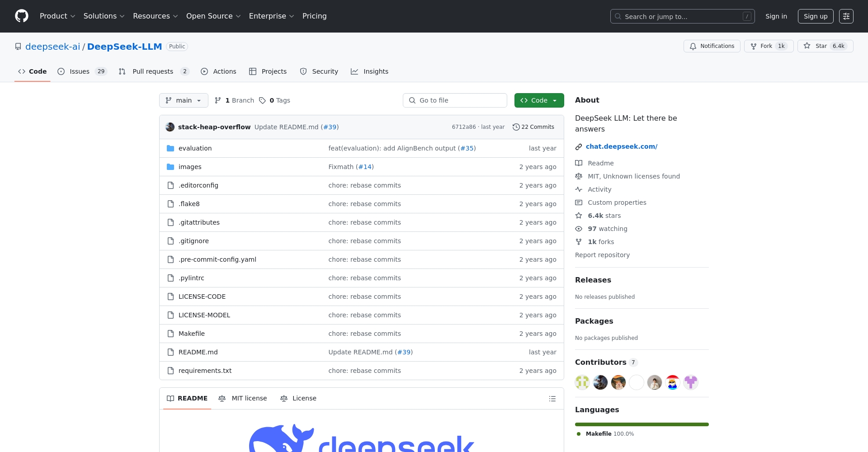Expand the Resources menu

pyautogui.click(x=156, y=16)
